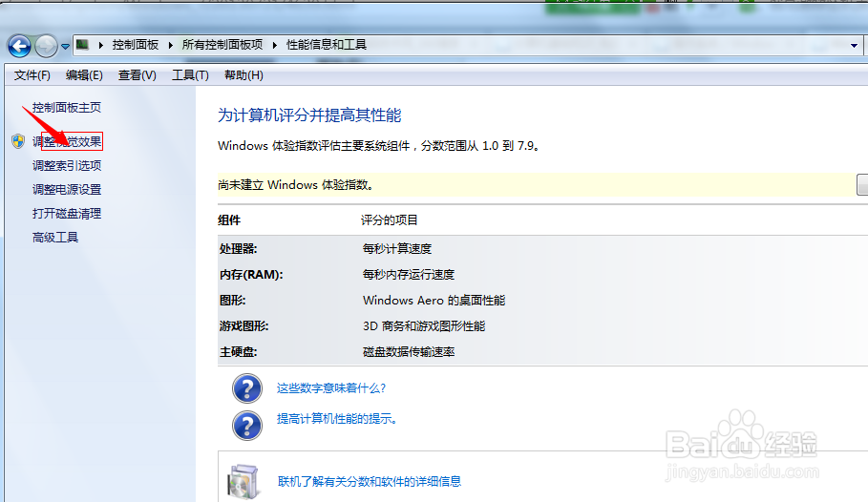Open 调整索引选项 link
This screenshot has height=502, width=868.
pyautogui.click(x=67, y=165)
